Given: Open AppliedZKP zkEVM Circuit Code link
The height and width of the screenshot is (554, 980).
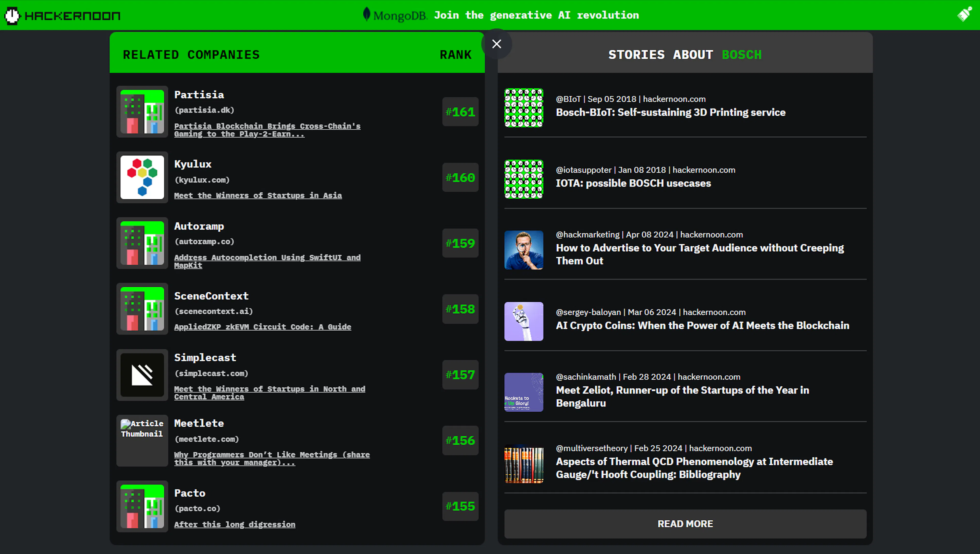Looking at the screenshot, I should [x=263, y=327].
